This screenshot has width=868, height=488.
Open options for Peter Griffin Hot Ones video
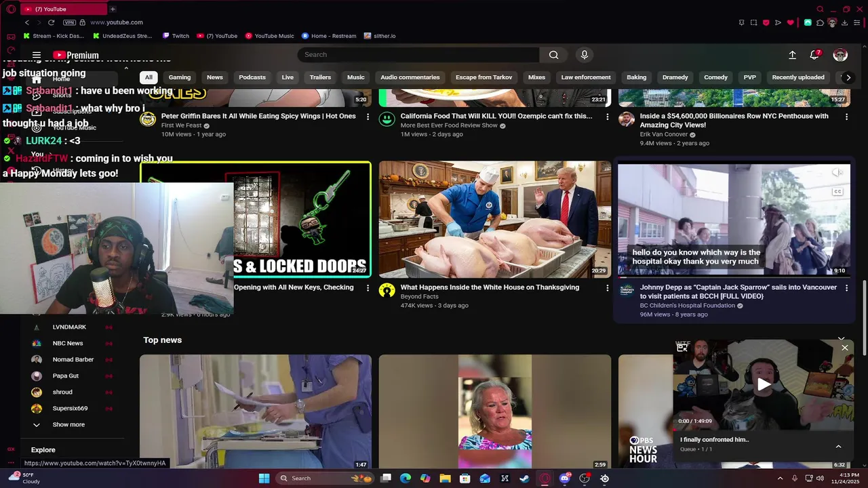click(368, 117)
